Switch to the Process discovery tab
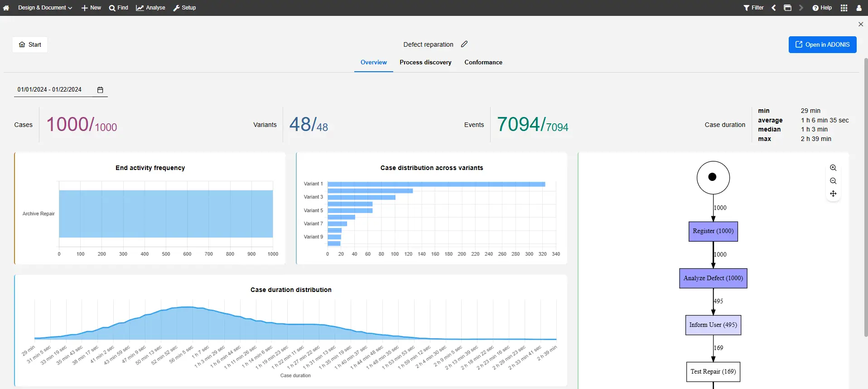868x389 pixels. pos(425,63)
